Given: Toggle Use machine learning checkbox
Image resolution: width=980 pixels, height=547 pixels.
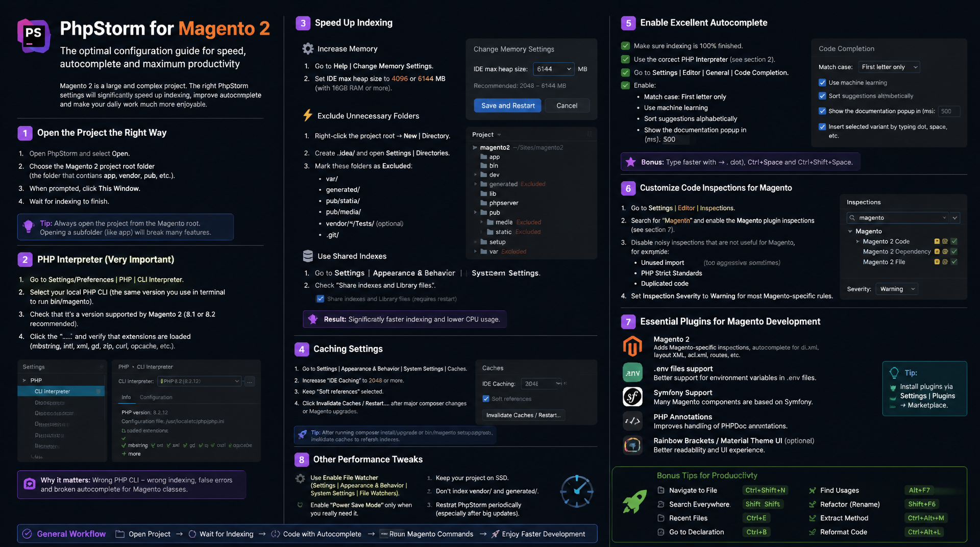Looking at the screenshot, I should point(822,82).
